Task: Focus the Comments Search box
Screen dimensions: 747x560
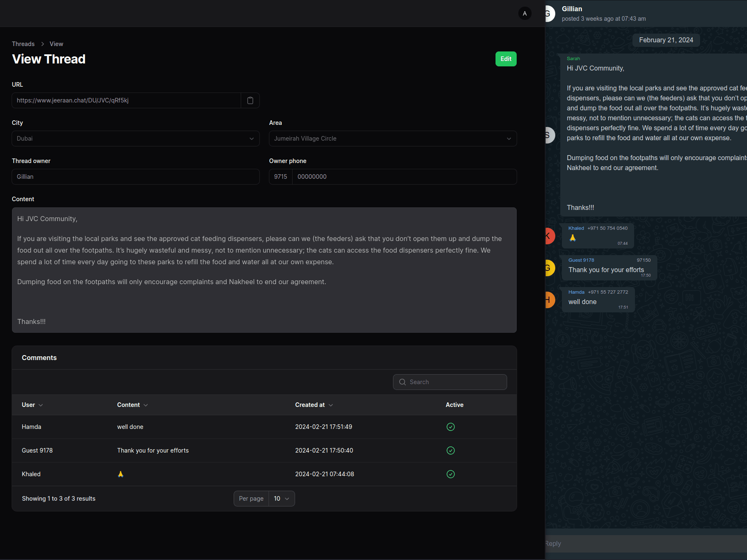Action: (450, 382)
